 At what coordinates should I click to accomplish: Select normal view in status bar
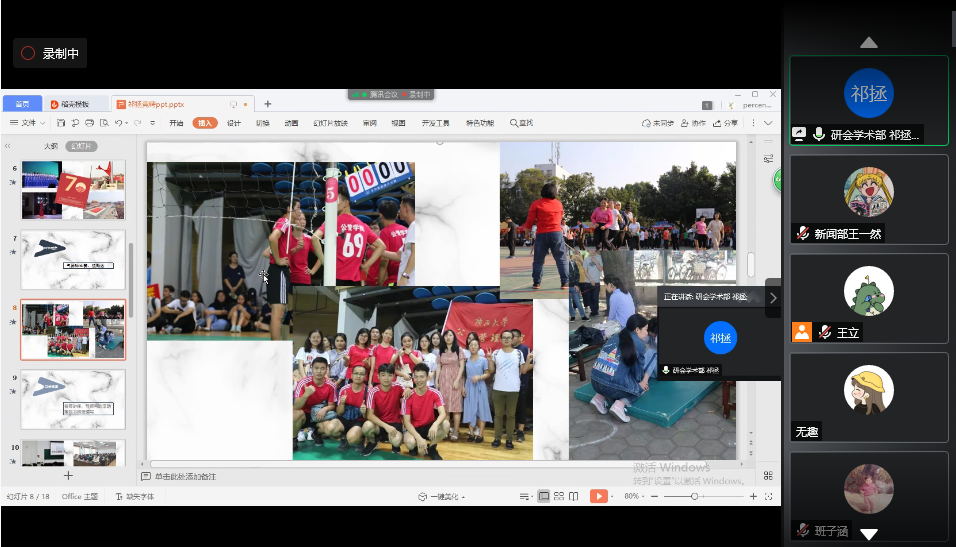tap(544, 496)
